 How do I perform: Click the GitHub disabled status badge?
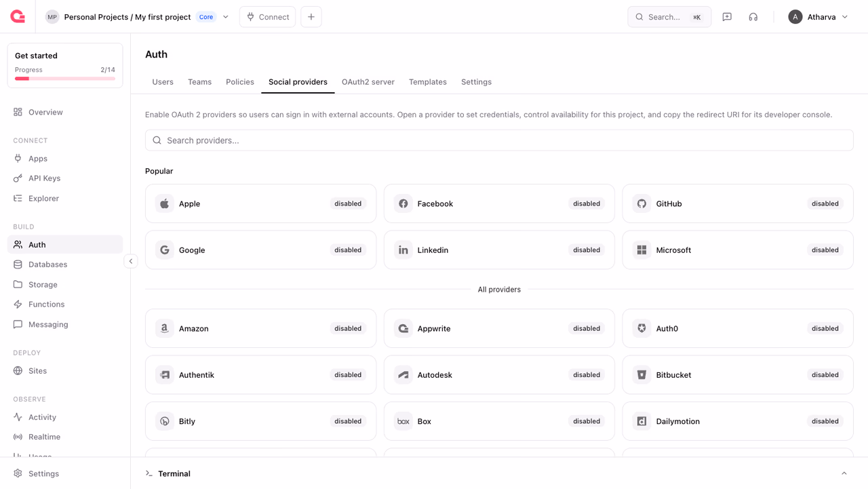(825, 203)
